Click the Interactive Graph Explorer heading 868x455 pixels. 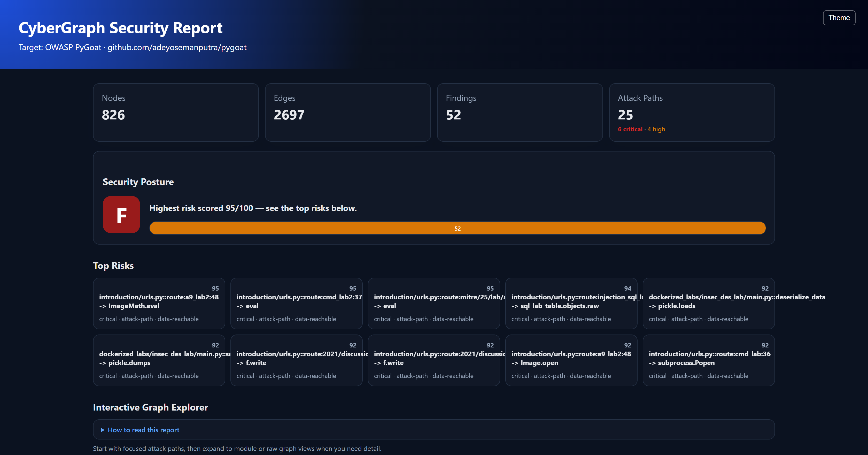pyautogui.click(x=150, y=407)
